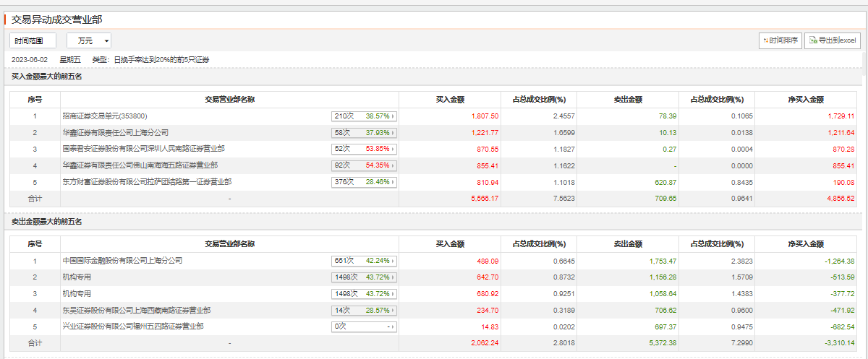Open the 376次 28.46% badge for 东方财富
This screenshot has height=359, width=868.
click(365, 182)
